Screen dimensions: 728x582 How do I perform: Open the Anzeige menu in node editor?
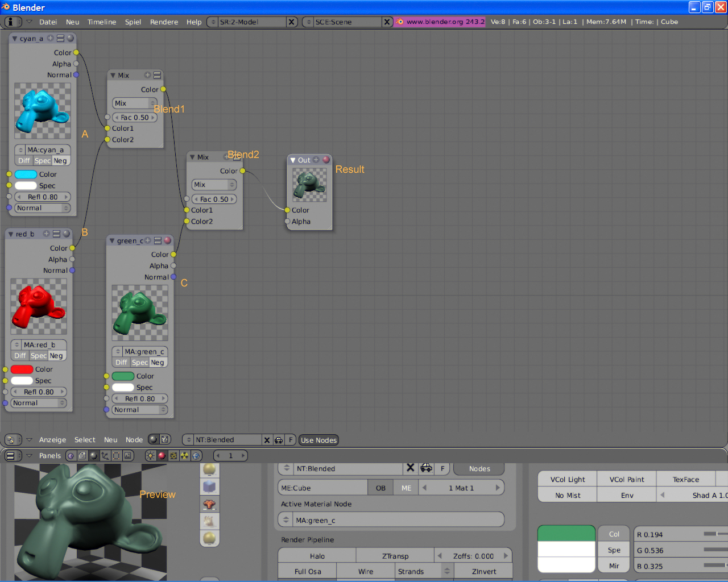coord(52,440)
